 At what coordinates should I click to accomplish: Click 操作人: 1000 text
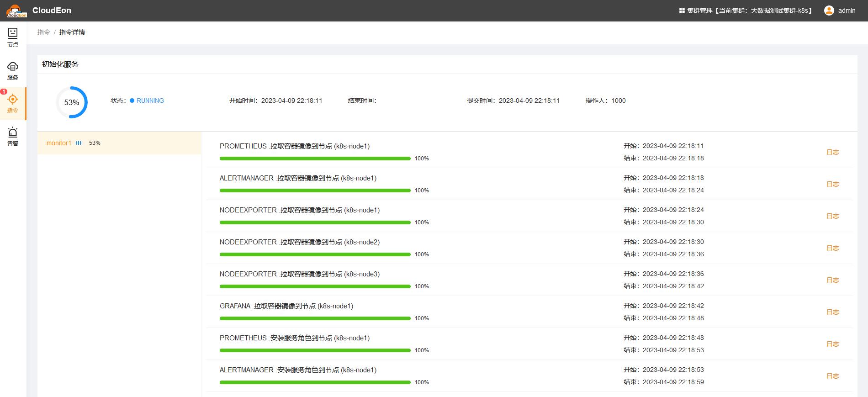606,101
